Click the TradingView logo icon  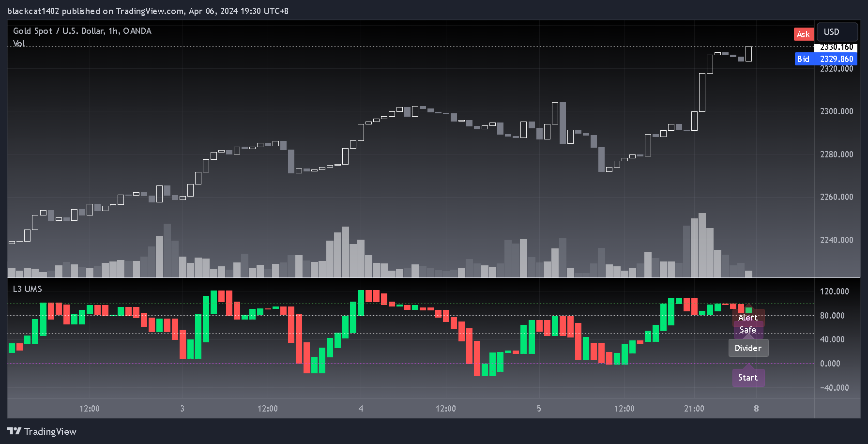point(14,431)
